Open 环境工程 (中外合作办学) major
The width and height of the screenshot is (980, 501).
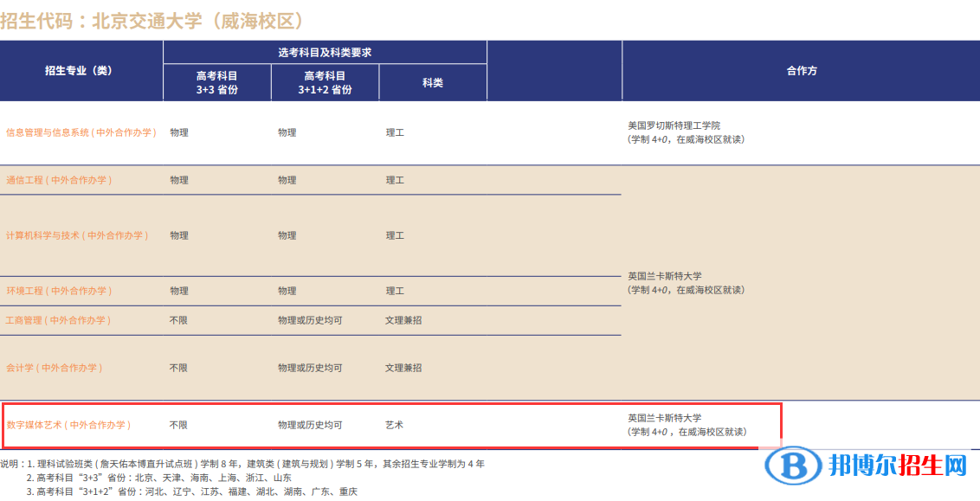59,291
